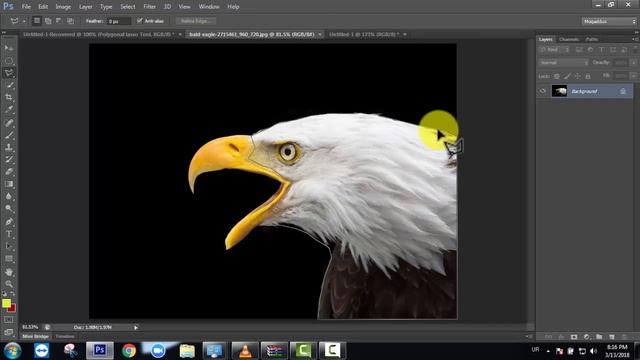Screen dimensions: 640x360
Task: Click Delete layer trash button
Action: pos(624,337)
